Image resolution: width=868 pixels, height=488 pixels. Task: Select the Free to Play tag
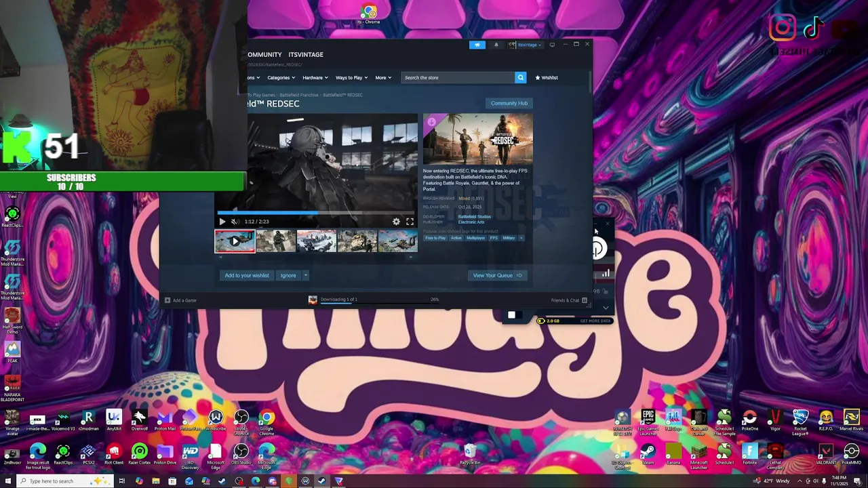(435, 238)
